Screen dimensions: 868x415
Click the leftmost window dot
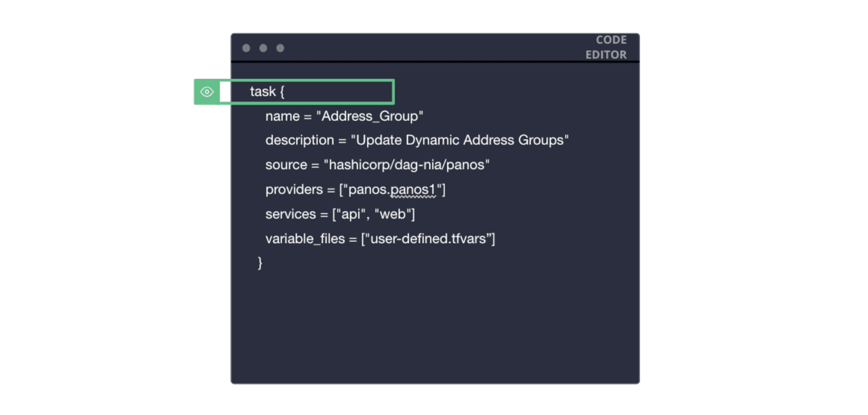coord(246,48)
